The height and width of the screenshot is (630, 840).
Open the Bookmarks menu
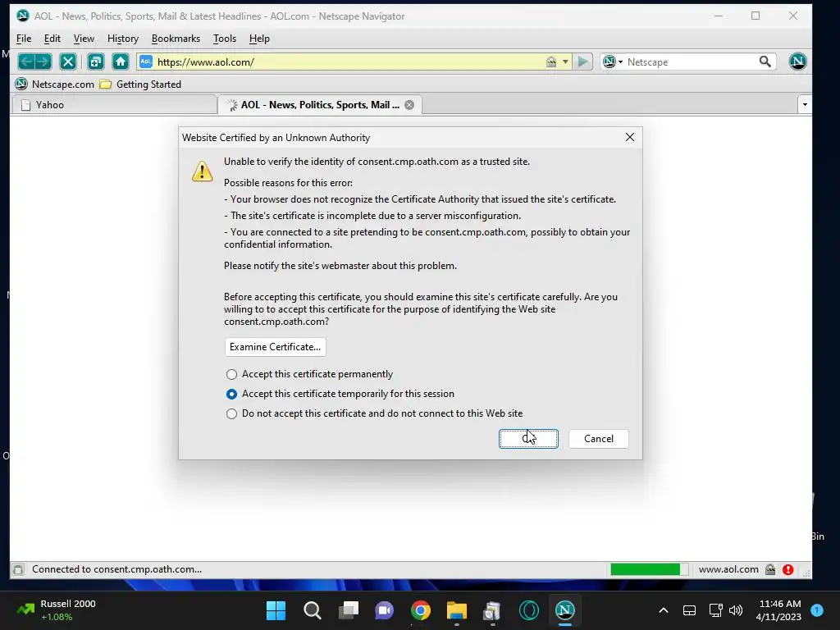(176, 39)
